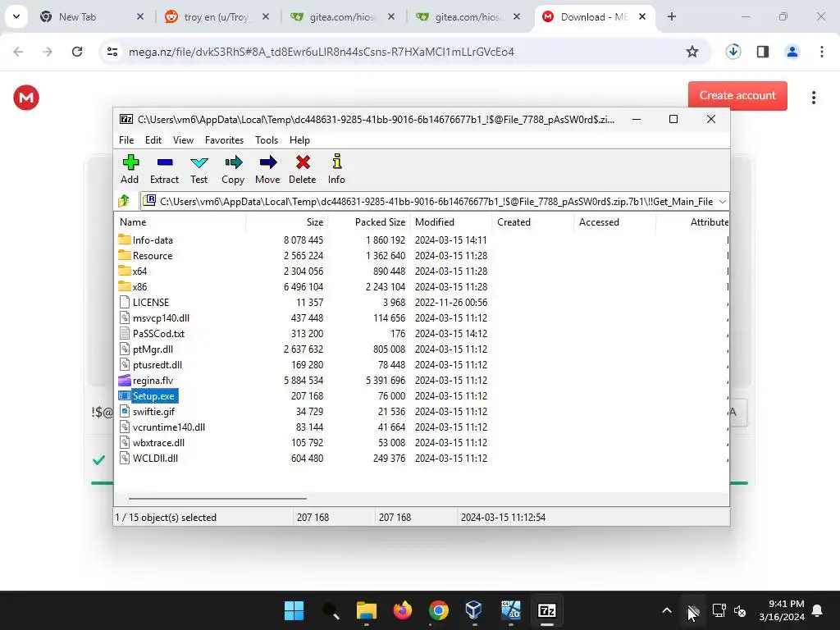The image size is (840, 630).
Task: Expand the 7-Zip address path dropdown
Action: coord(722,202)
